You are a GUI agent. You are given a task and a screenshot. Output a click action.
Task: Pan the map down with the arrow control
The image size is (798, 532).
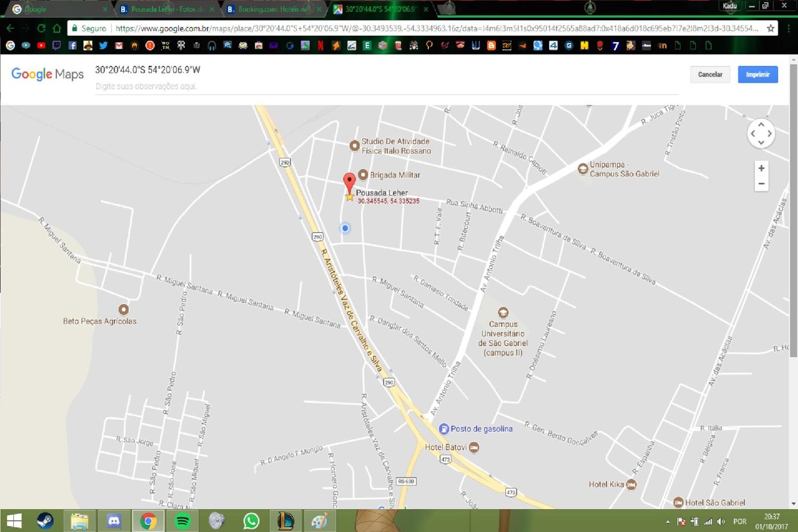[761, 142]
